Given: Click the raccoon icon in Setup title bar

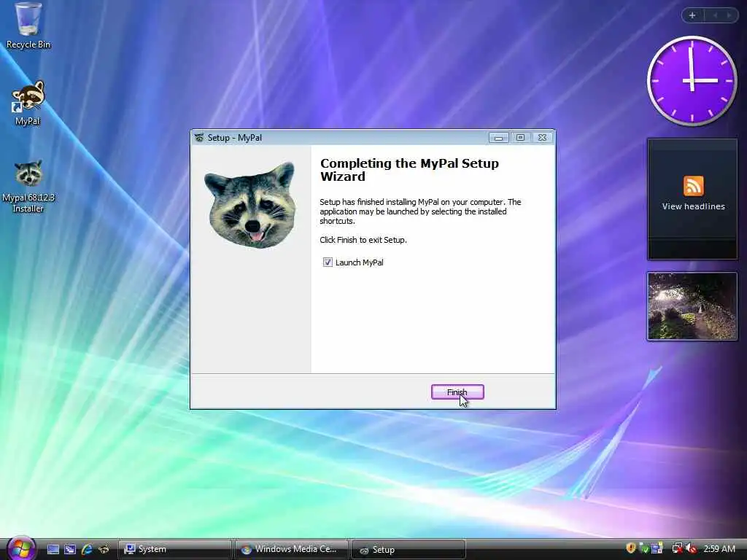Looking at the screenshot, I should [198, 138].
